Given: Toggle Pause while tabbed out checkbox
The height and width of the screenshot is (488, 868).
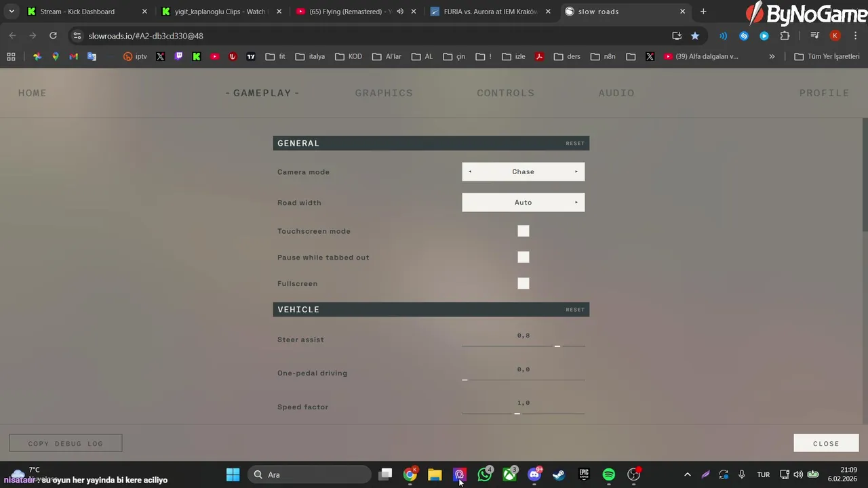Looking at the screenshot, I should tap(524, 258).
